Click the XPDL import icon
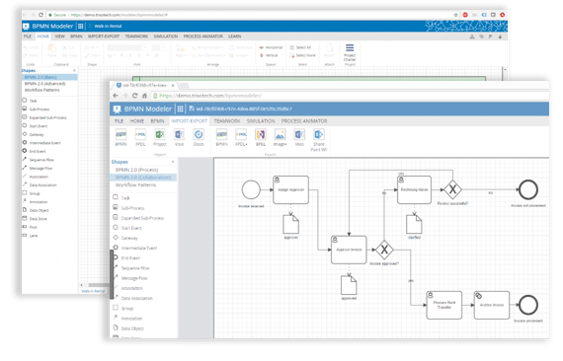The width and height of the screenshot is (563, 361). click(140, 138)
